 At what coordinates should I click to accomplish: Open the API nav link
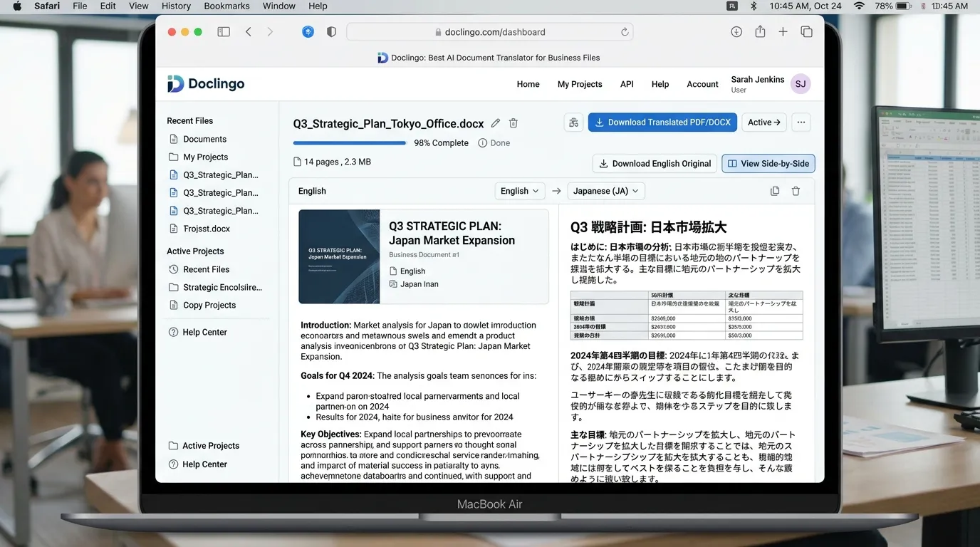[627, 84]
